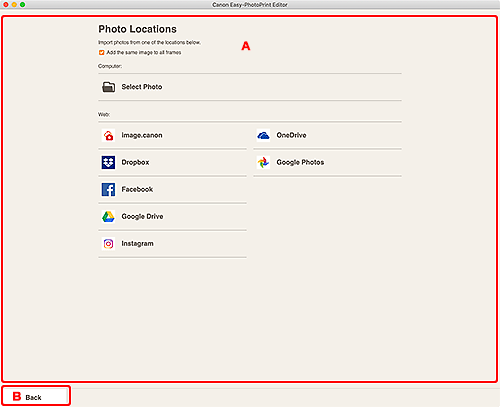500x407 pixels.
Task: Click the Photo Locations heading
Action: [x=137, y=29]
